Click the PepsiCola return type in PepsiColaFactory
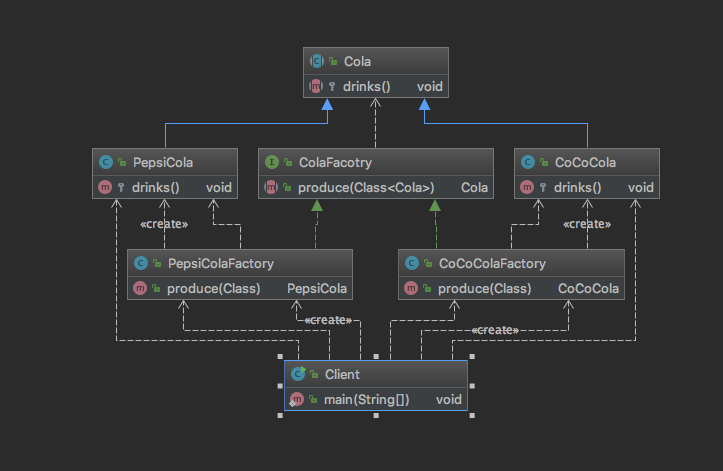 [317, 288]
